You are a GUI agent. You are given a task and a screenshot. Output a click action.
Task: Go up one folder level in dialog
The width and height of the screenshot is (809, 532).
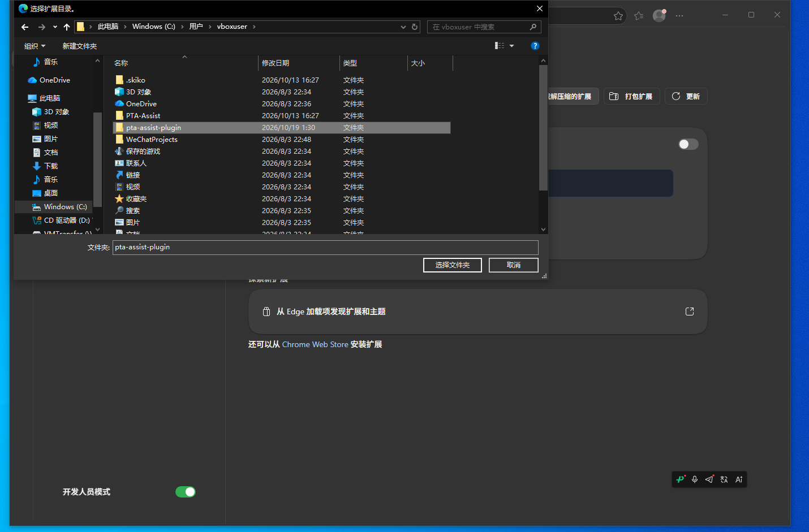click(x=67, y=27)
